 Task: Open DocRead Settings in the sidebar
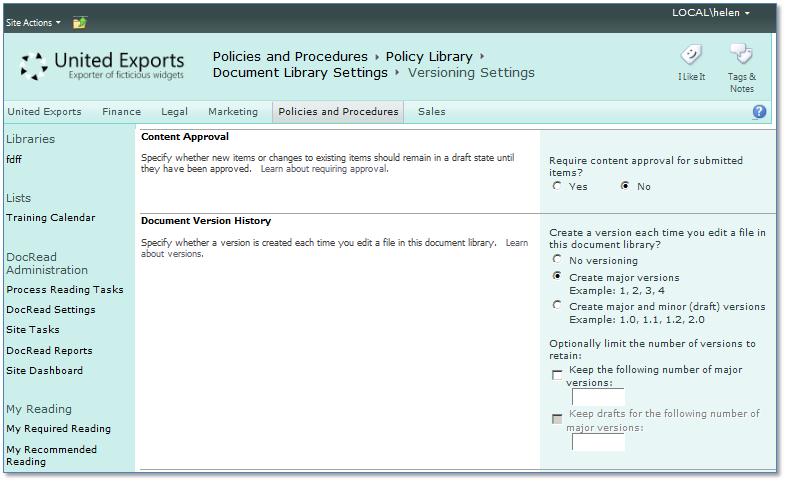click(x=51, y=310)
